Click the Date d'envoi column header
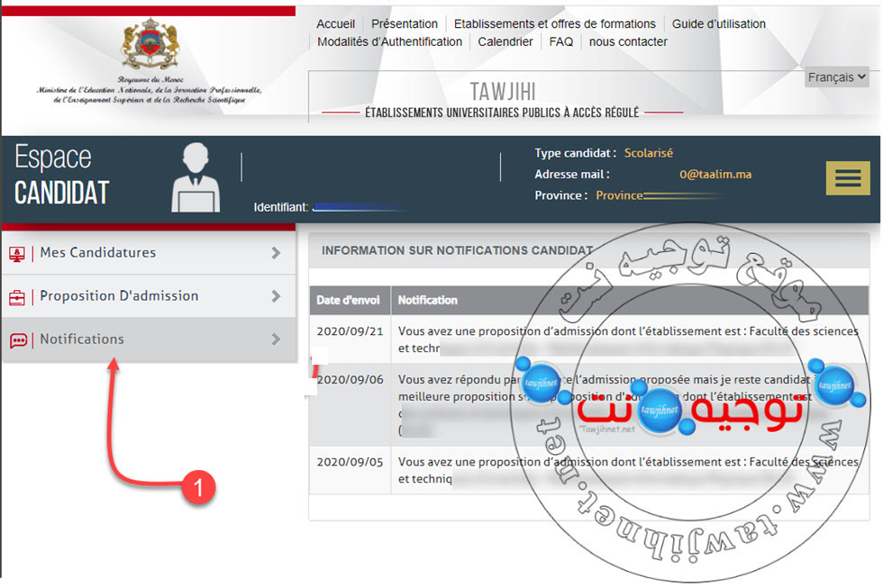 point(350,300)
